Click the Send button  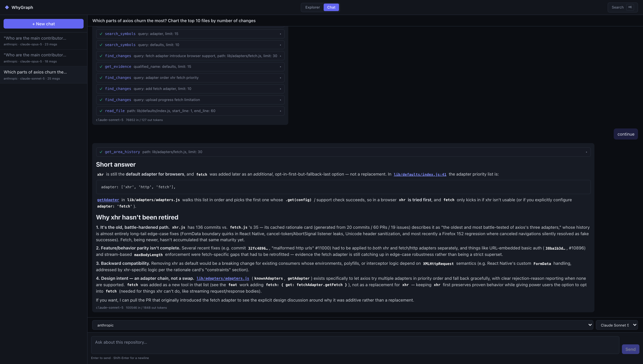pos(630,349)
